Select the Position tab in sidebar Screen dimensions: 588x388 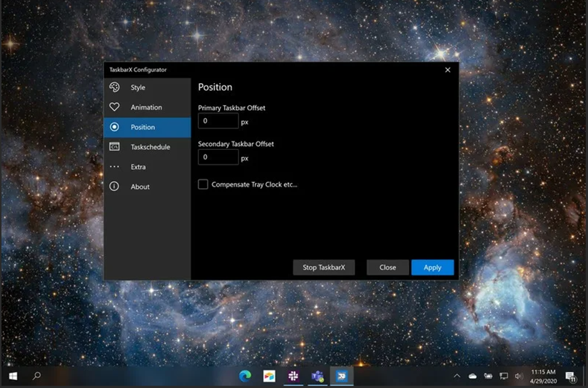pyautogui.click(x=147, y=127)
